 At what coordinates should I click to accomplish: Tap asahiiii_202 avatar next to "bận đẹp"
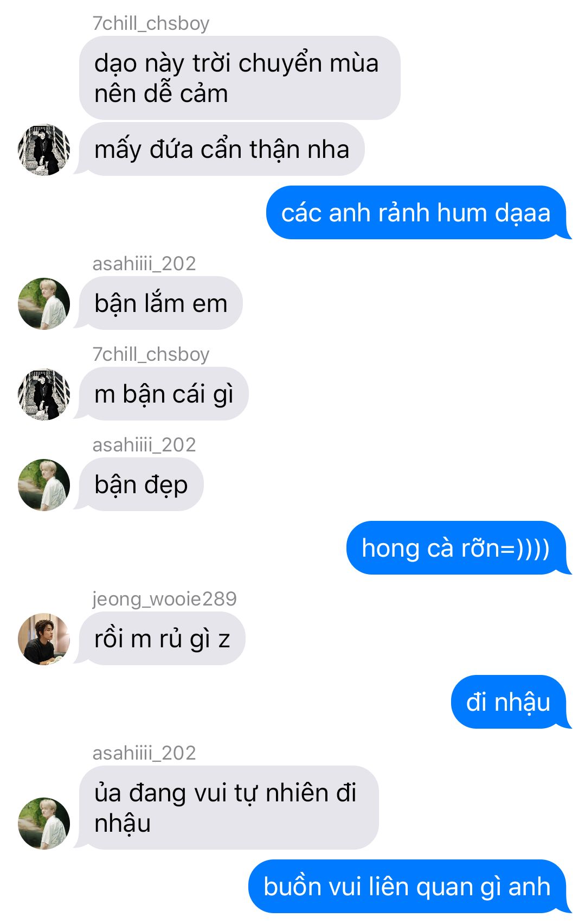pos(44,485)
